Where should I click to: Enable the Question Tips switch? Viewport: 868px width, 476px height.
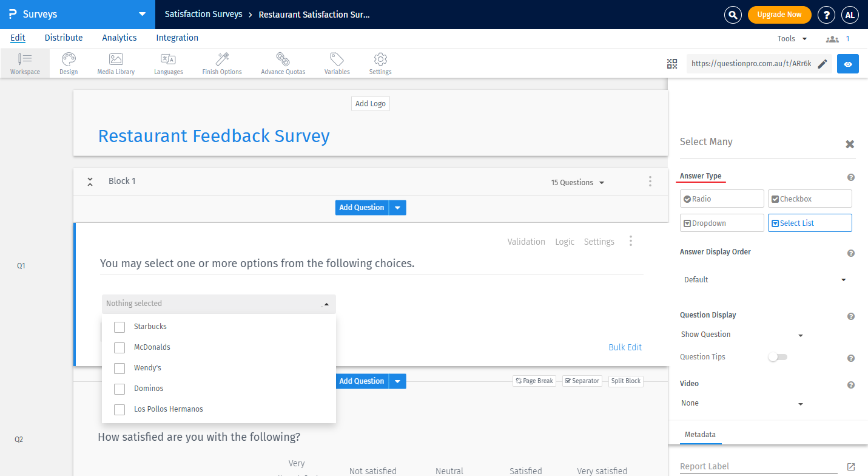[778, 358]
